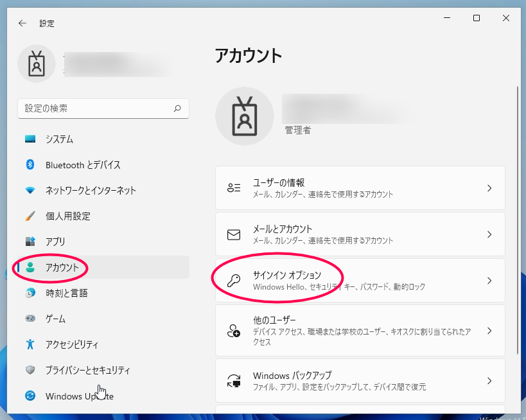This screenshot has width=526, height=420.
Task: Click the privacy shield icon
Action: pyautogui.click(x=30, y=370)
